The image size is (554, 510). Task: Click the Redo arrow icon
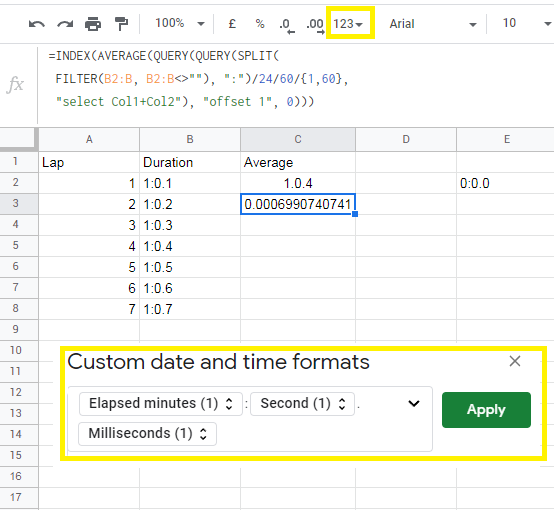(65, 24)
